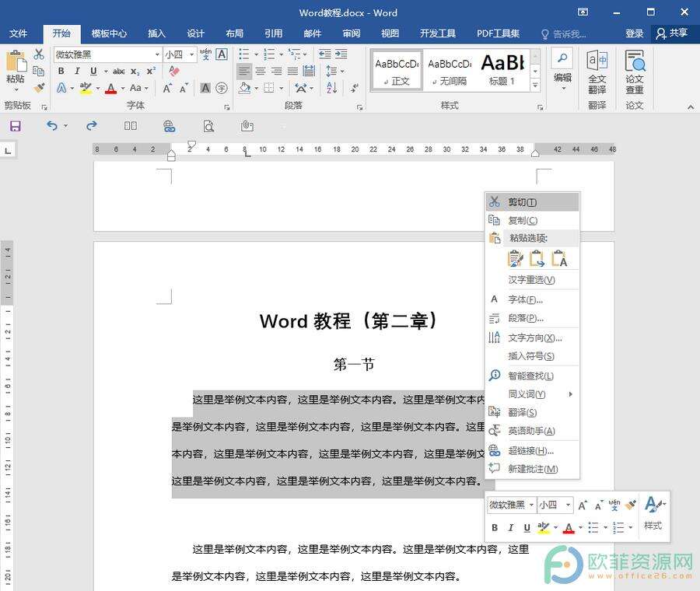
Task: Toggle strikethrough (abc) formatting
Action: [x=118, y=71]
